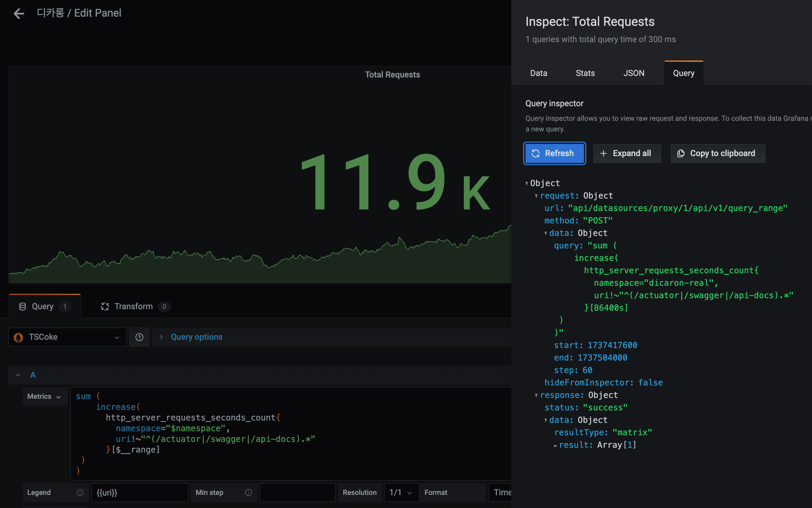The width and height of the screenshot is (812, 508).
Task: Click the datasource help question mark icon
Action: tap(139, 337)
